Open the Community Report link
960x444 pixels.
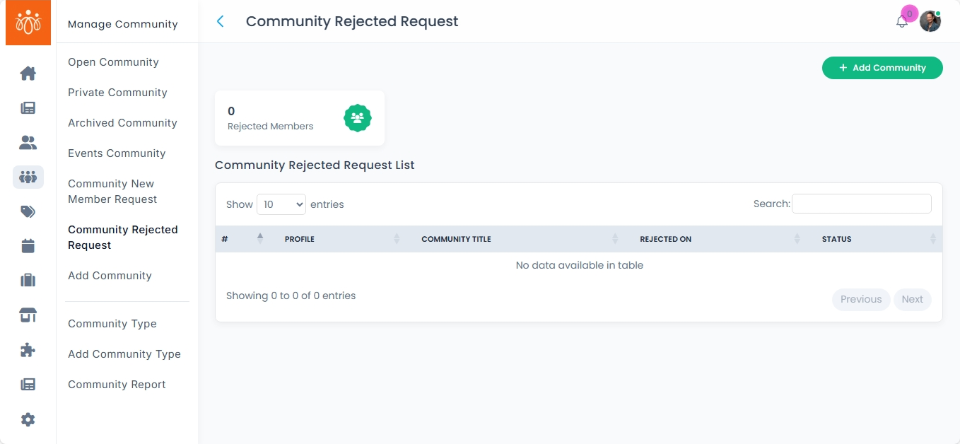116,384
